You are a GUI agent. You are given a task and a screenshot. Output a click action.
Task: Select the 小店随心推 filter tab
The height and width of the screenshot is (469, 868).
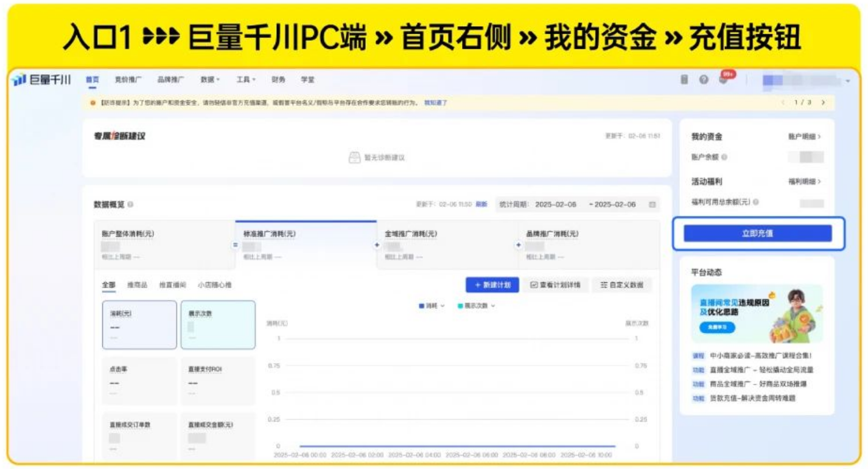tap(215, 285)
